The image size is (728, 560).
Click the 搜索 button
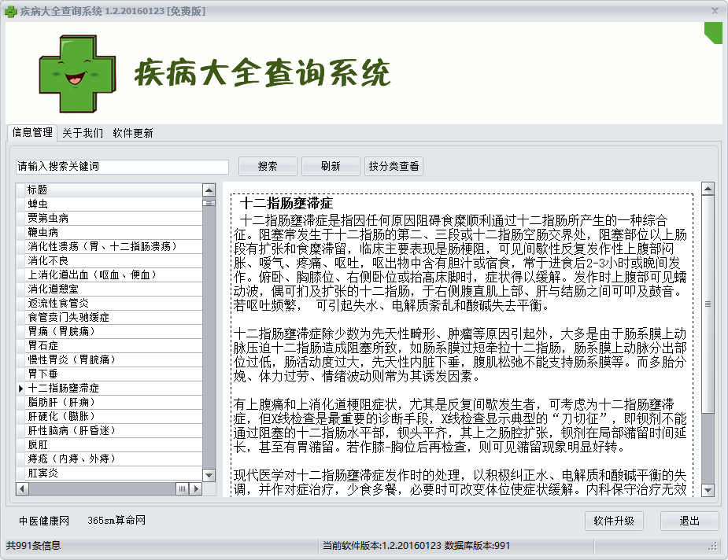(268, 166)
